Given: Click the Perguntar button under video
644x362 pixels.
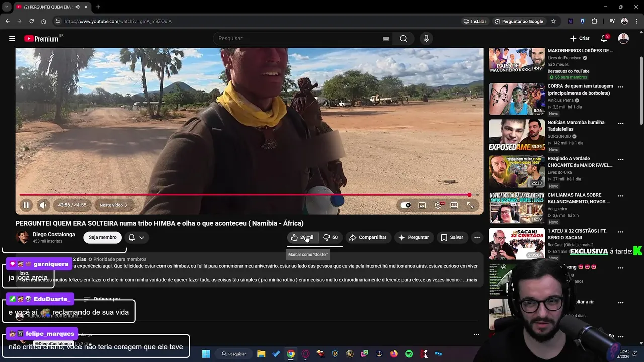Looking at the screenshot, I should point(414,237).
